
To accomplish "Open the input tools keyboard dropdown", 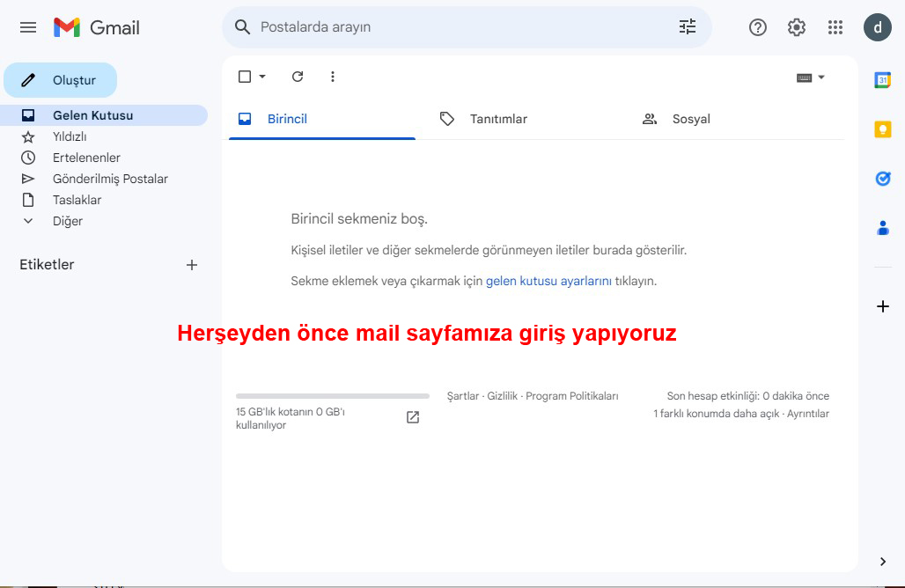I will point(811,77).
